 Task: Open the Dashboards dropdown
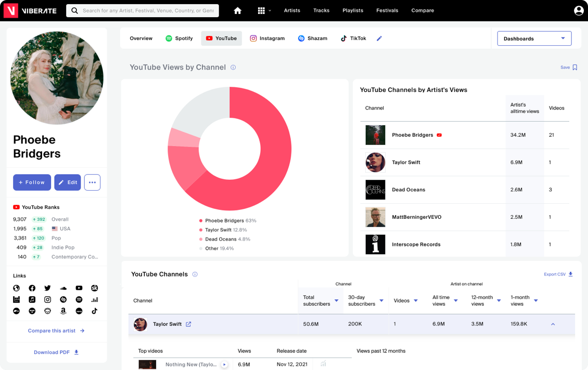pos(534,38)
